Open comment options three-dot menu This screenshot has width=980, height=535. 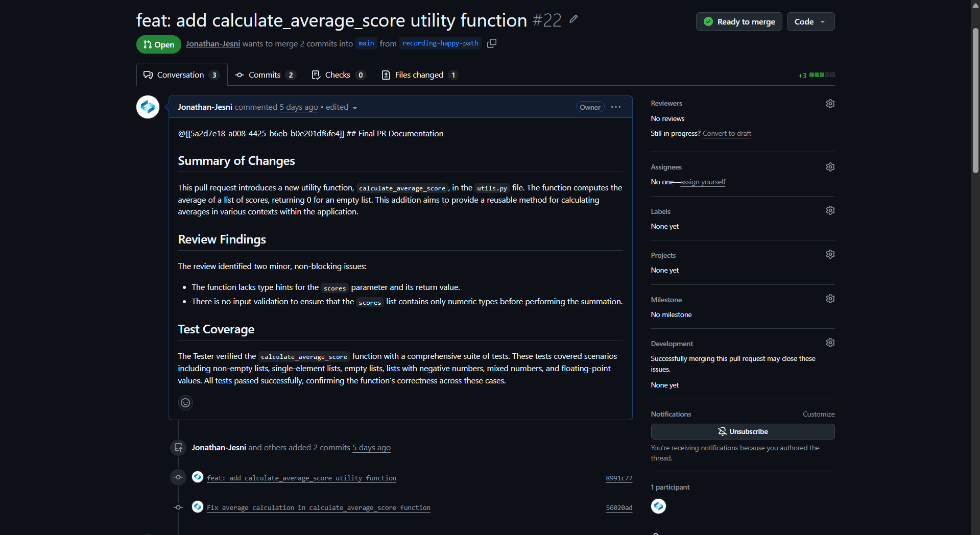pyautogui.click(x=616, y=107)
